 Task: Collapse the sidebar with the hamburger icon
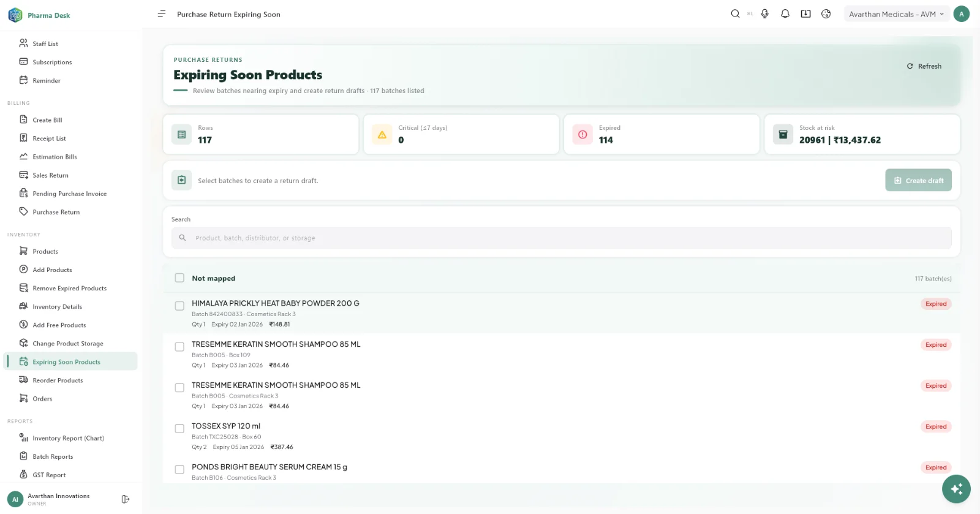point(162,14)
